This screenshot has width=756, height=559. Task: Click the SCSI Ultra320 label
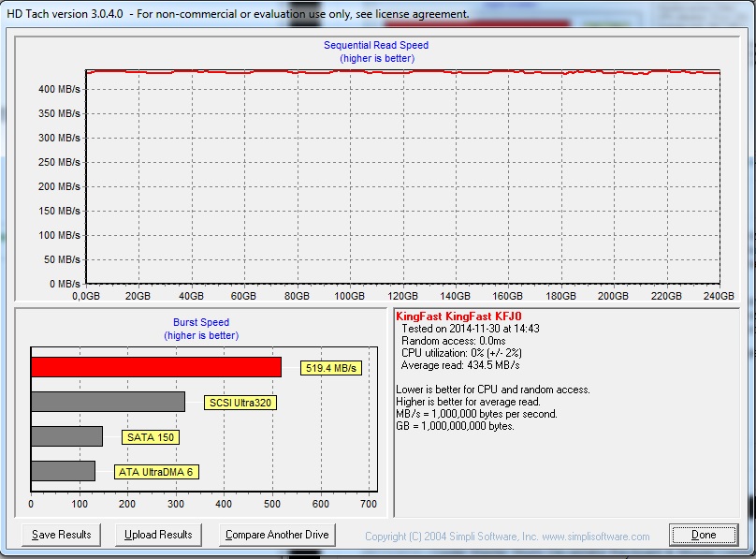(240, 403)
